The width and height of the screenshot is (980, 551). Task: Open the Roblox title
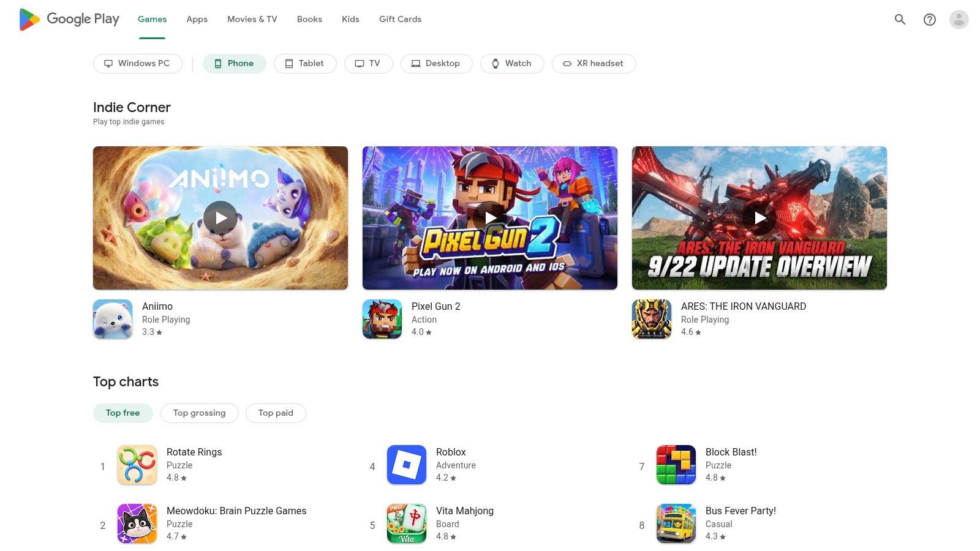tap(451, 452)
